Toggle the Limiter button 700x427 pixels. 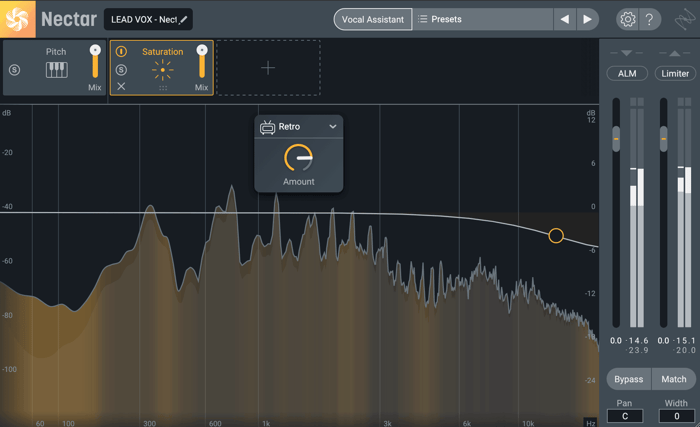tap(675, 74)
